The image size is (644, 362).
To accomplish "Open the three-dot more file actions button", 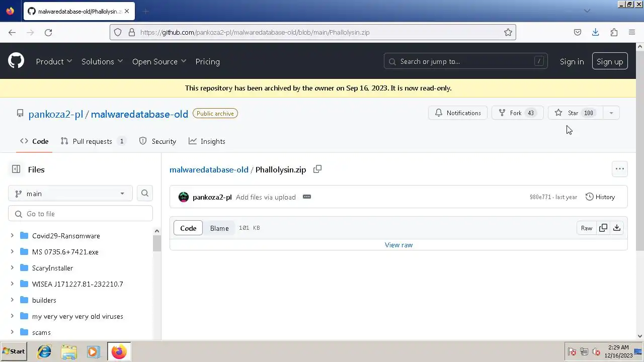I will pos(620,169).
